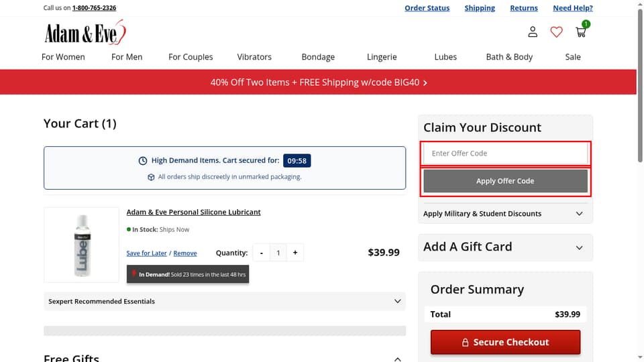Image resolution: width=644 pixels, height=362 pixels.
Task: Open the Lubes menu
Action: (445, 57)
